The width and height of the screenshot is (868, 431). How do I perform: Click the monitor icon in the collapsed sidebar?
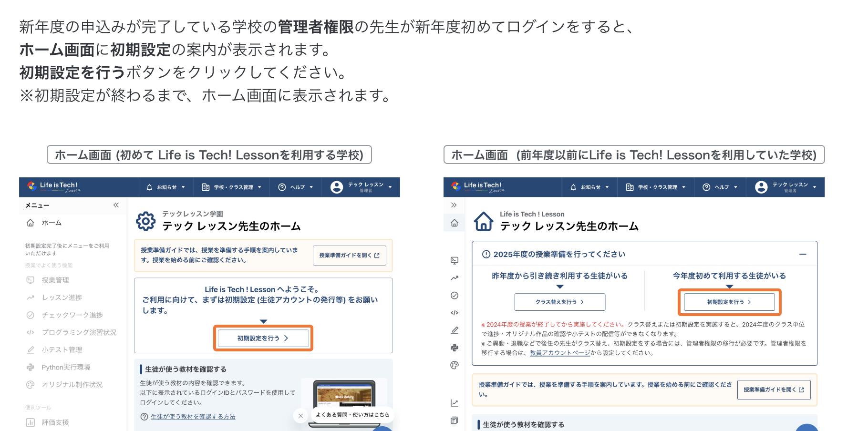[455, 260]
